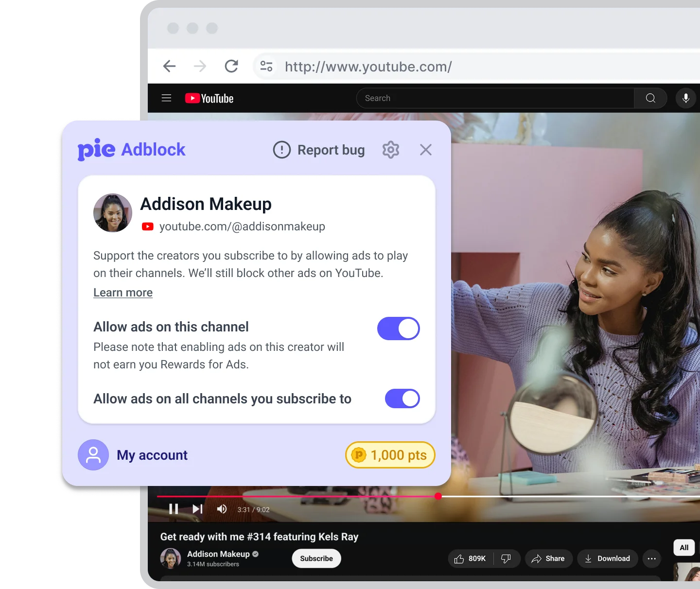Open the more actions three-dot menu

(652, 559)
